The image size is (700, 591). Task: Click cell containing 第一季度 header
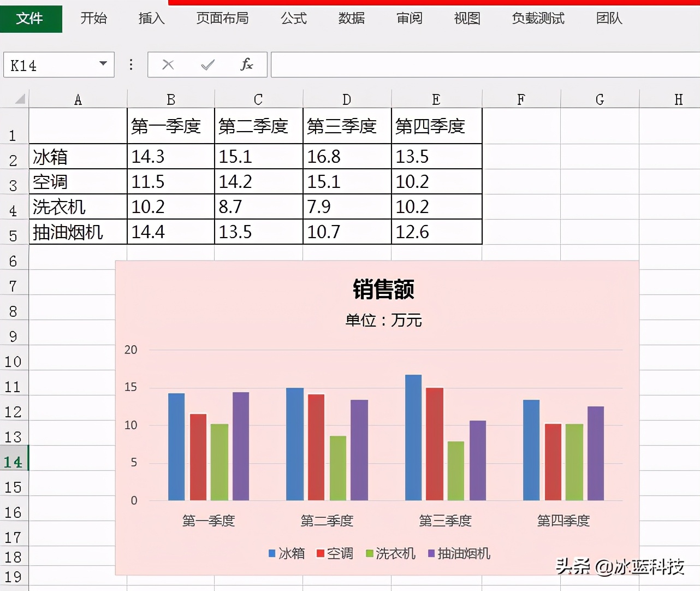[x=171, y=126]
